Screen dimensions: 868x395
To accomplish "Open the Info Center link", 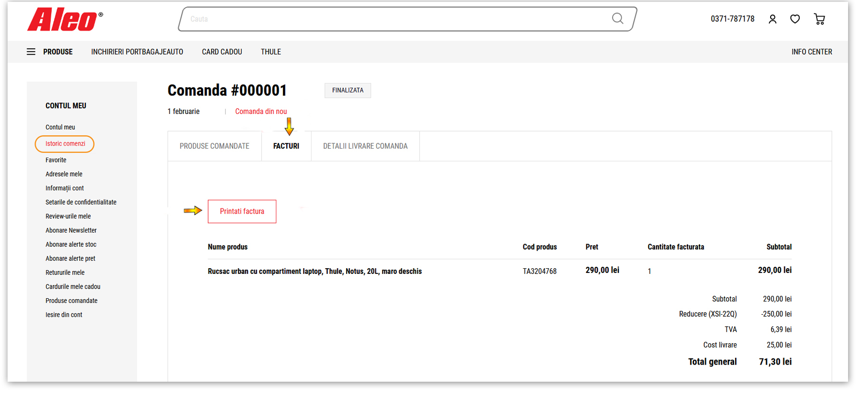I will click(x=811, y=52).
